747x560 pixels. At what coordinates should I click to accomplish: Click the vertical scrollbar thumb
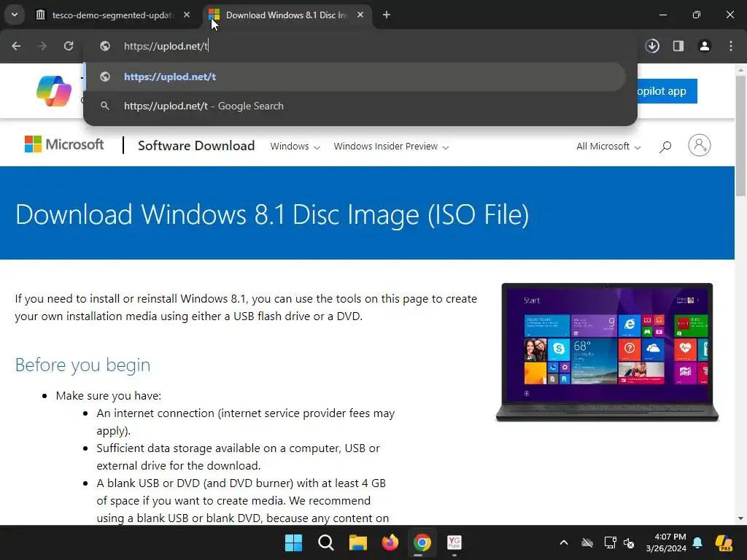[740, 136]
